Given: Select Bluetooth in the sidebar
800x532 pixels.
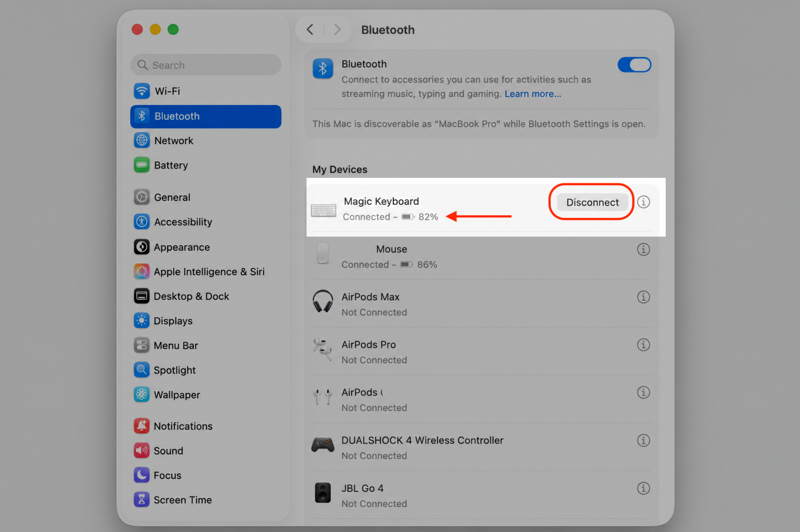Looking at the screenshot, I should [x=206, y=116].
